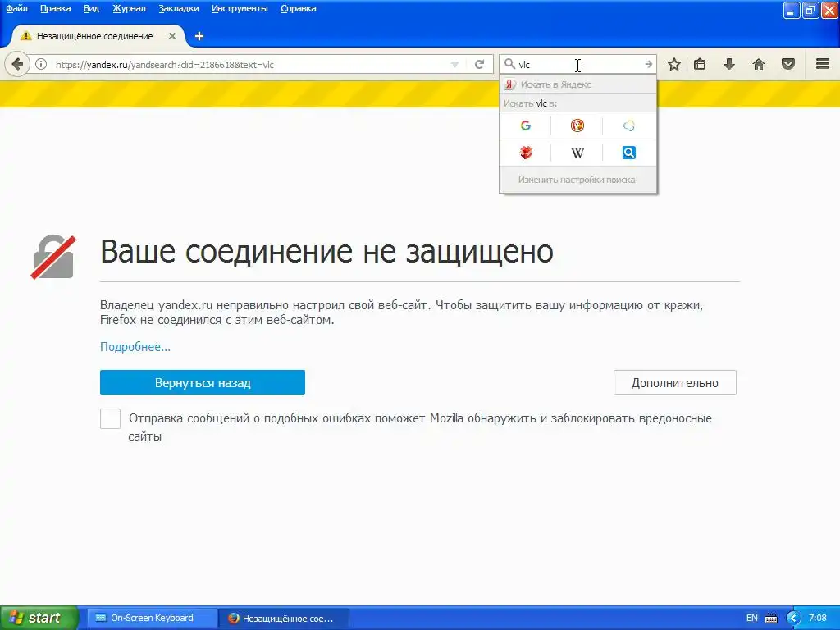Open the Справка menu
The height and width of the screenshot is (630, 840).
(x=299, y=8)
